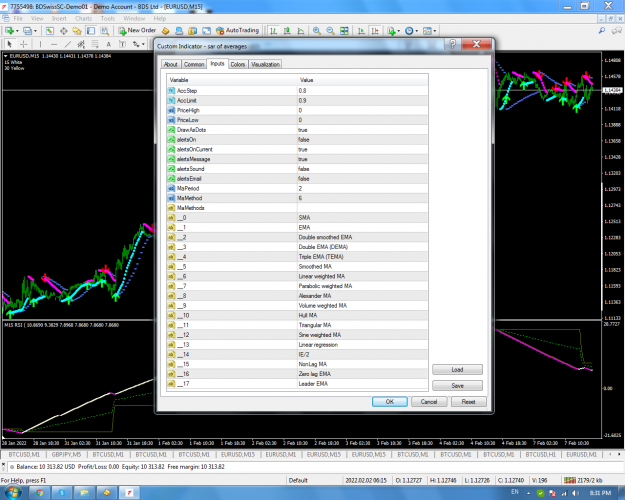Select the Fibonacci Retracement tool
The width and height of the screenshot is (625, 500).
[x=95, y=44]
